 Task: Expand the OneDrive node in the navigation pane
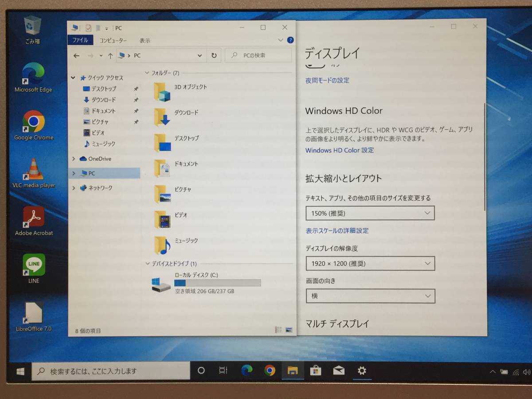74,158
